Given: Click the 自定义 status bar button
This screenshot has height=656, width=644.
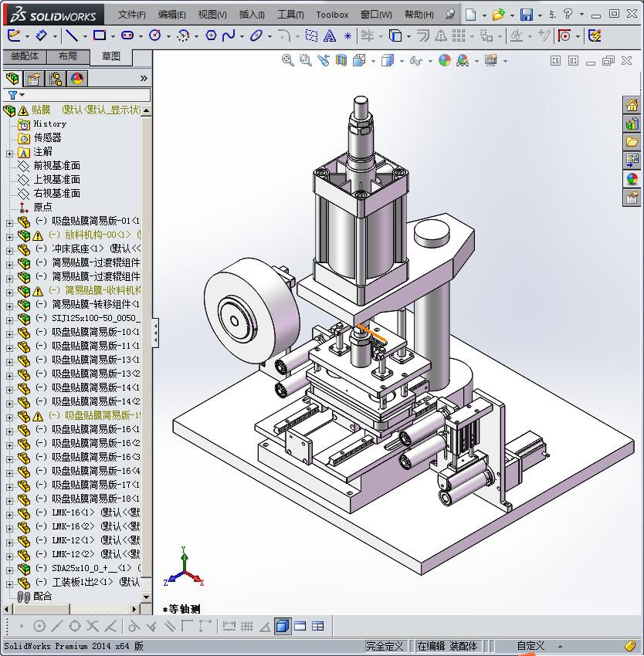Looking at the screenshot, I should click(530, 646).
